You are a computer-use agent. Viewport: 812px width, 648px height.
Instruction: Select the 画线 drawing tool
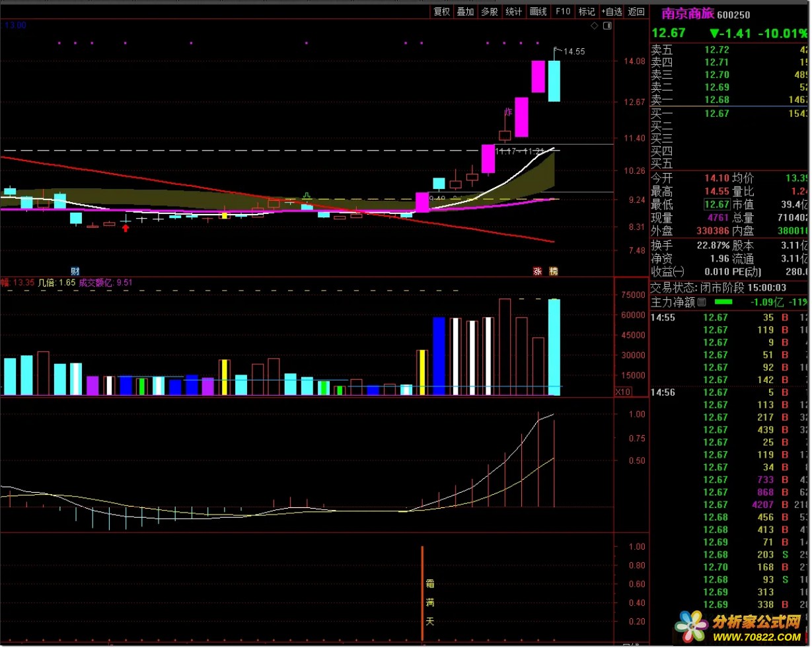point(538,11)
